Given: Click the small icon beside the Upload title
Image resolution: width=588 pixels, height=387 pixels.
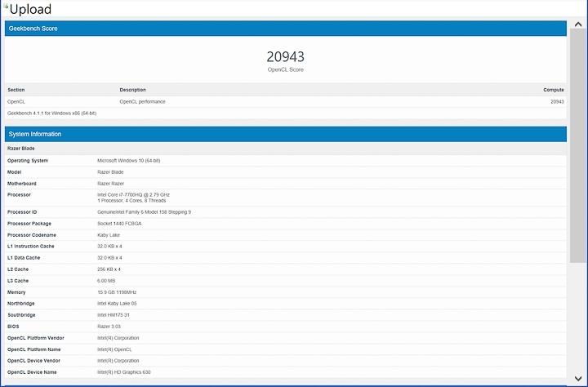Looking at the screenshot, I should click(7, 7).
